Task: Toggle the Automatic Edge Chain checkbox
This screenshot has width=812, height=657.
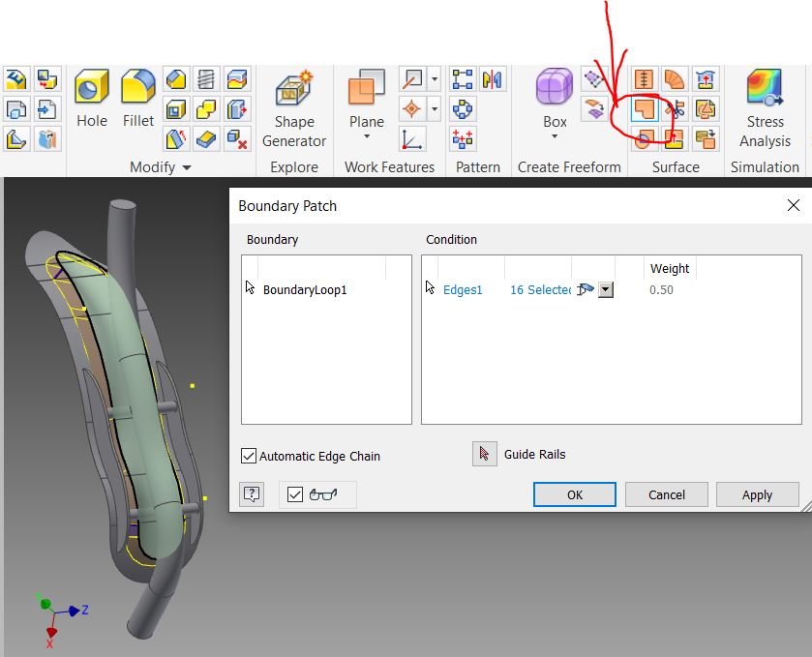Action: tap(249, 456)
